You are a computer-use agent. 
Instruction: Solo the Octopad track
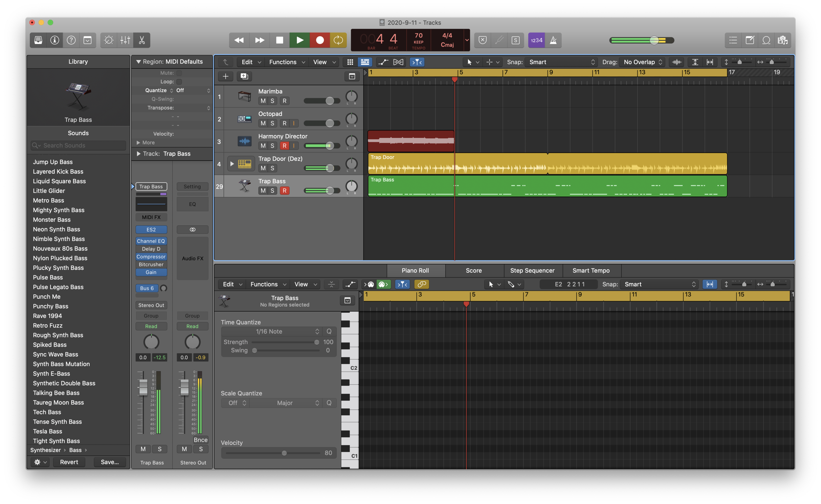[x=272, y=123]
